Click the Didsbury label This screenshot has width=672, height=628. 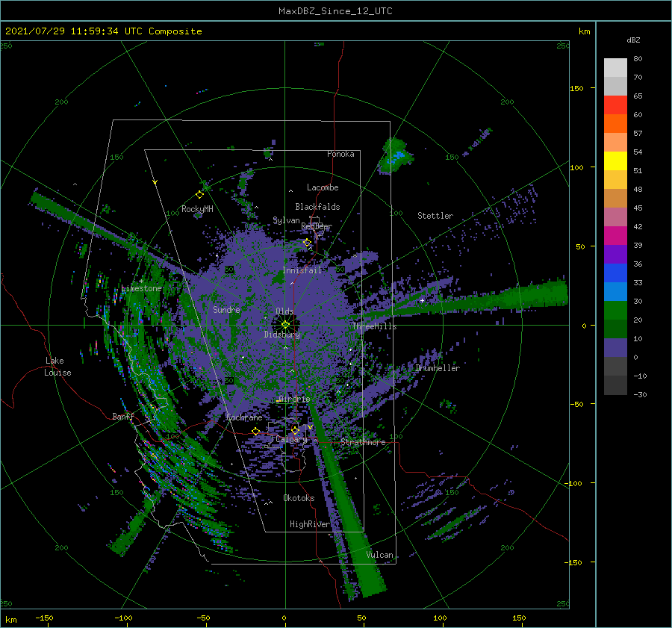coord(282,335)
